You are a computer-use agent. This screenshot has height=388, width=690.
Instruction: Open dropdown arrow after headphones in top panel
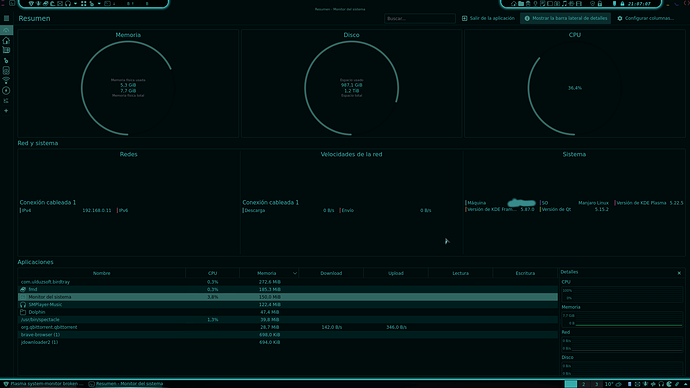[x=75, y=4]
